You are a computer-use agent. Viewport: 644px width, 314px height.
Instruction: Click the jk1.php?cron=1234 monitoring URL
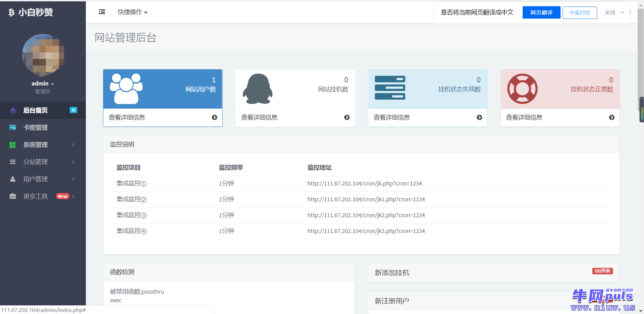tap(366, 199)
